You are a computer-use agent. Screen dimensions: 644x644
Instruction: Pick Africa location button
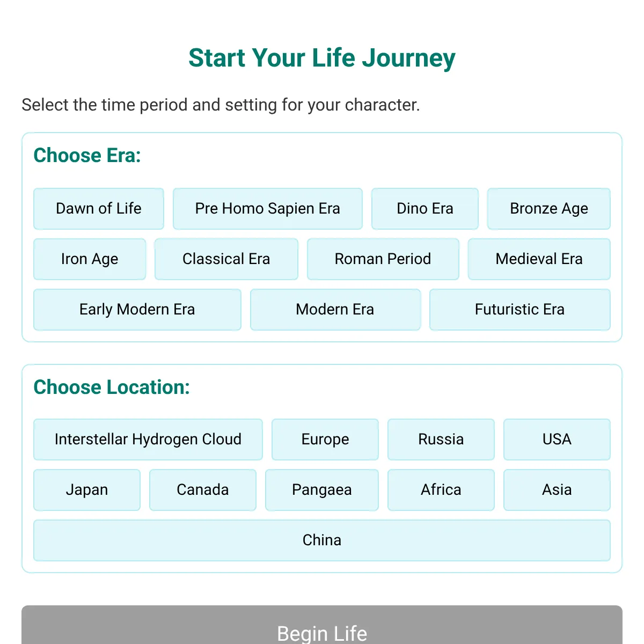(x=441, y=490)
